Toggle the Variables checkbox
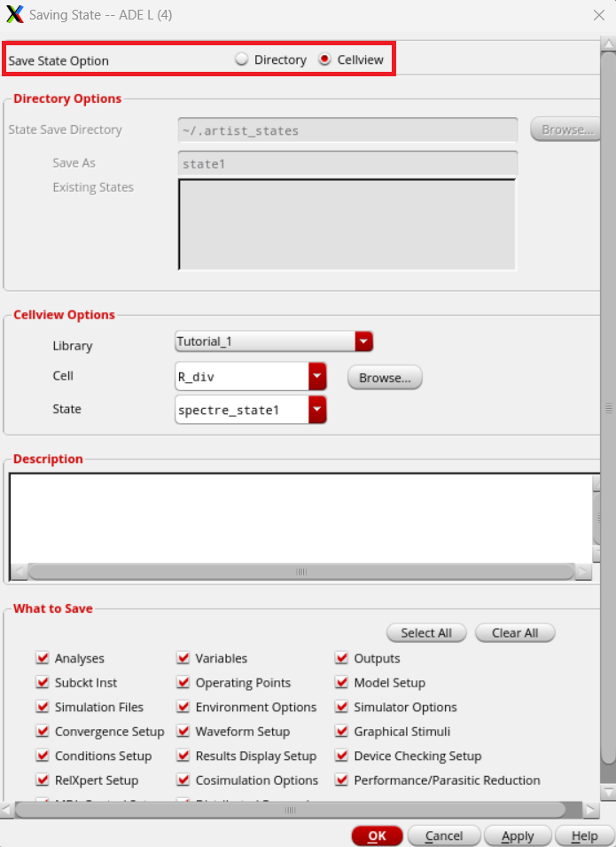This screenshot has width=616, height=847. (x=183, y=658)
